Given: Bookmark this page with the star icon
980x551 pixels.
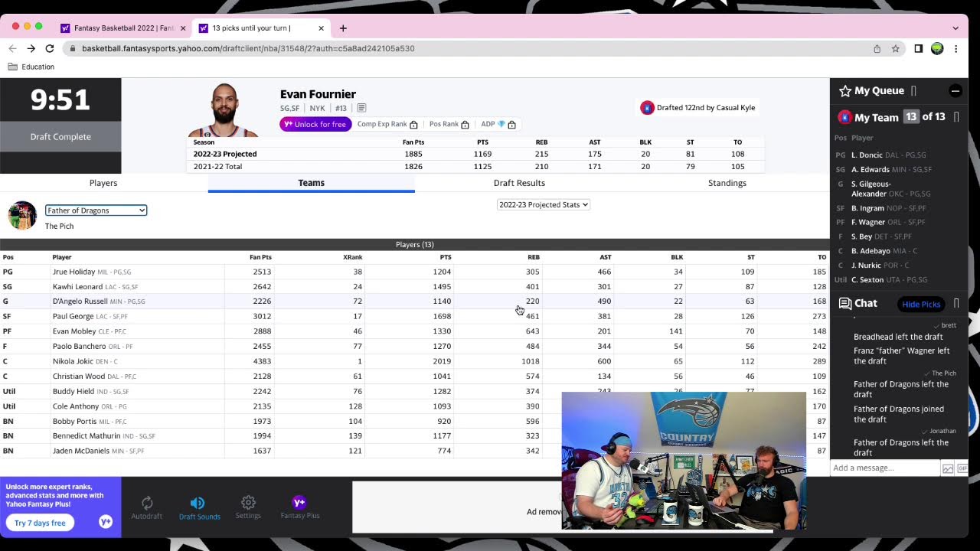Looking at the screenshot, I should click(895, 48).
